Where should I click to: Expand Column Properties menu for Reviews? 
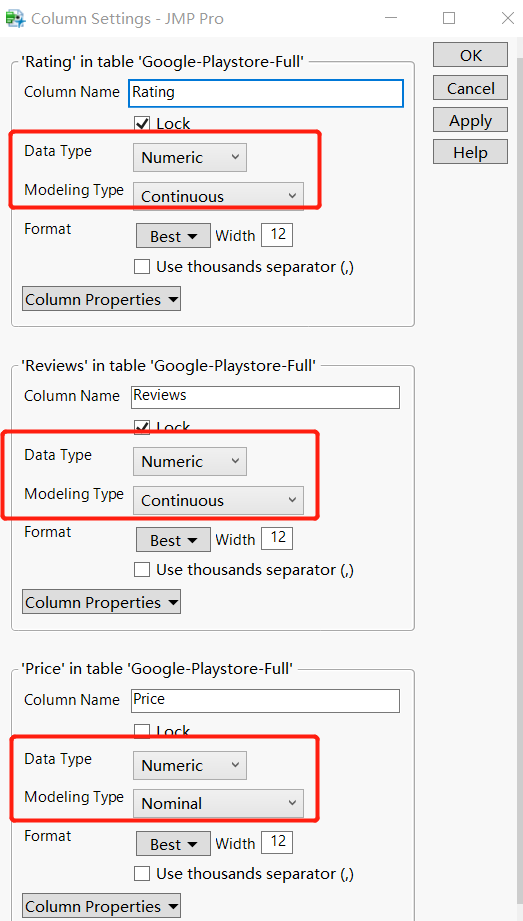101,602
